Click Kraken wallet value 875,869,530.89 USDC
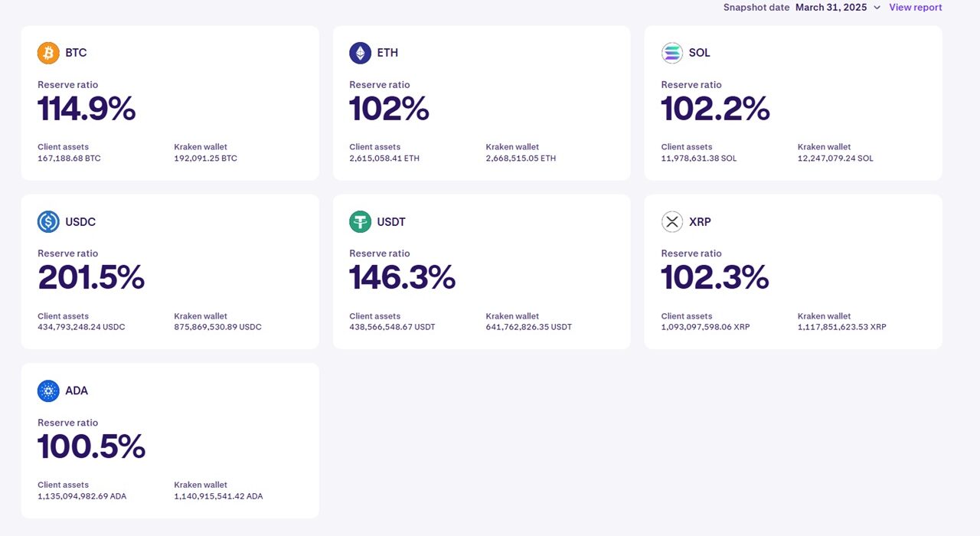 click(218, 327)
